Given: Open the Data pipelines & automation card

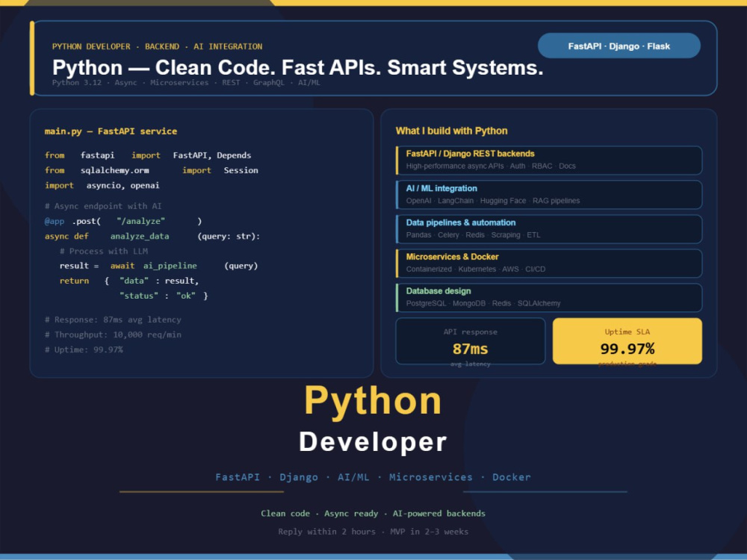Looking at the screenshot, I should point(549,229).
